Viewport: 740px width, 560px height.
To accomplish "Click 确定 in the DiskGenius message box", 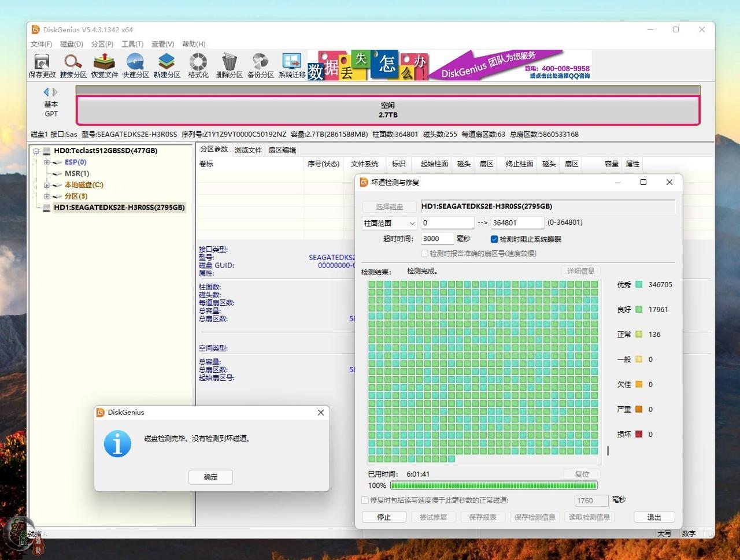I will [210, 477].
